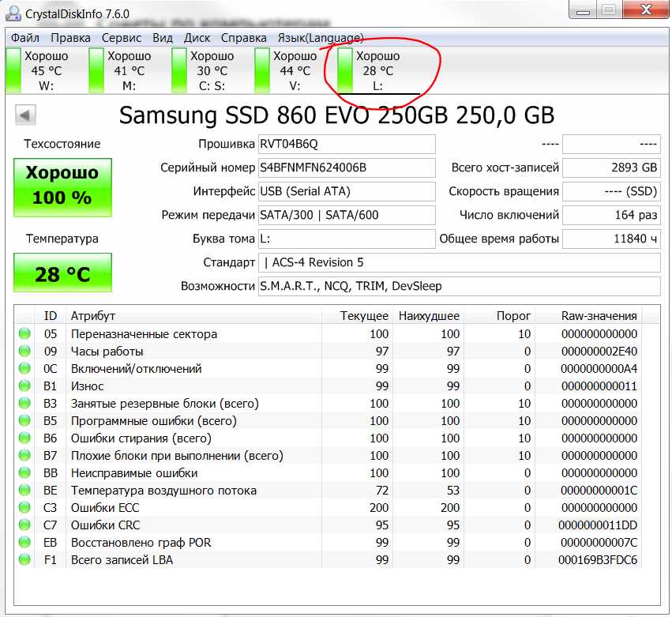Click the Прошивка field RVT04B6Q
The height and width of the screenshot is (617, 672).
pyautogui.click(x=347, y=144)
